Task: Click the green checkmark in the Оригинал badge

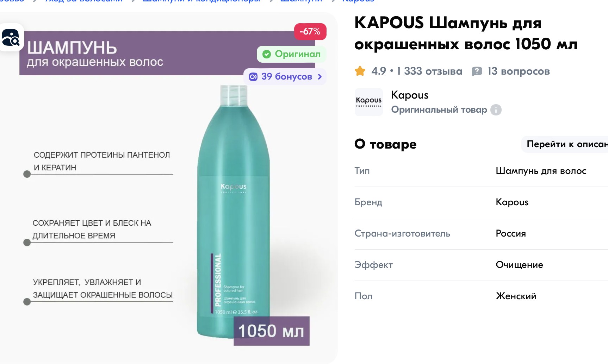Action: tap(267, 54)
